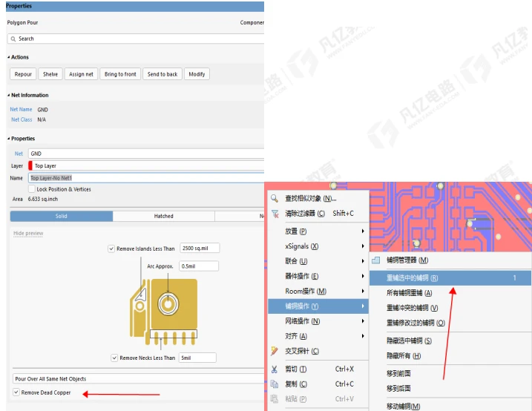
Task: Click the Repour button
Action: click(x=23, y=74)
